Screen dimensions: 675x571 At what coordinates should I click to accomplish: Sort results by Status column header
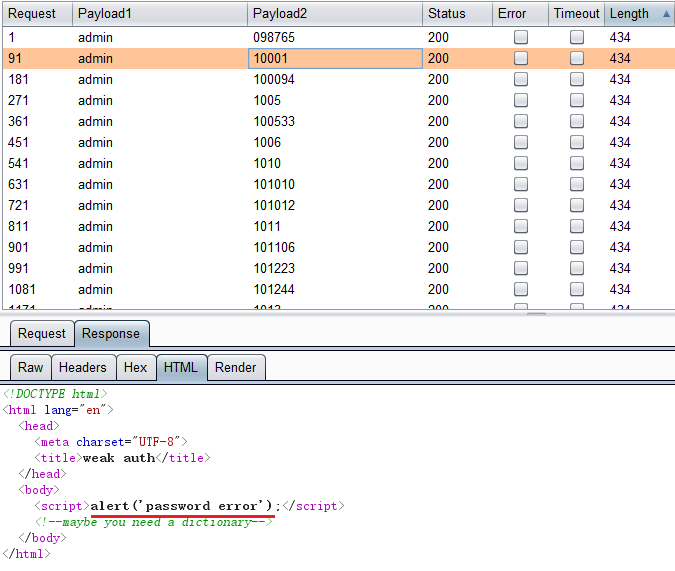click(x=447, y=14)
